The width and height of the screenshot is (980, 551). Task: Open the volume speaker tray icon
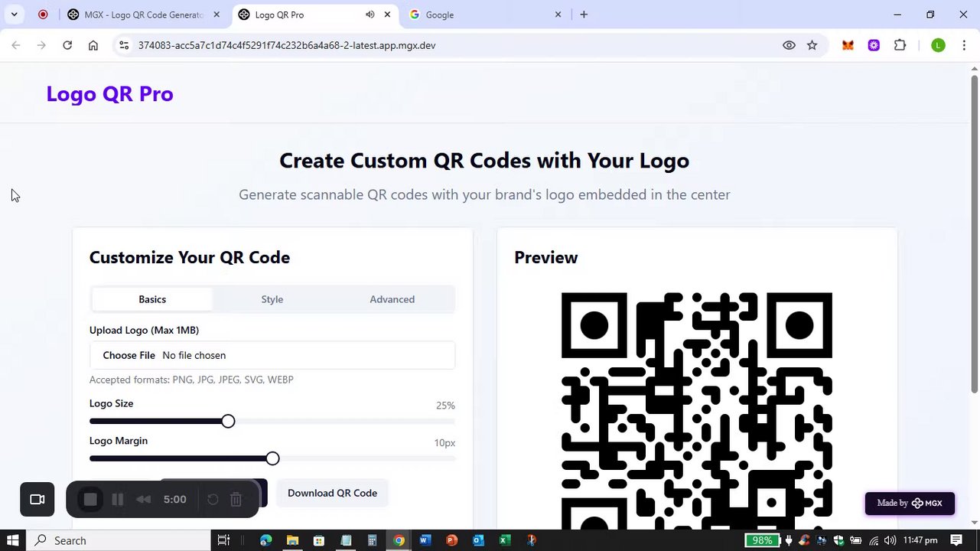889,540
